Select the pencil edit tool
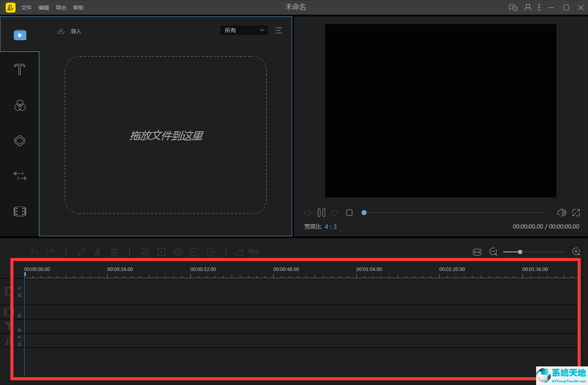This screenshot has width=588, height=385. click(x=81, y=251)
